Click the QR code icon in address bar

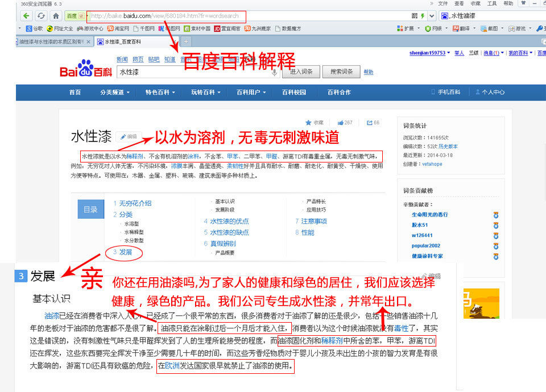pos(415,16)
